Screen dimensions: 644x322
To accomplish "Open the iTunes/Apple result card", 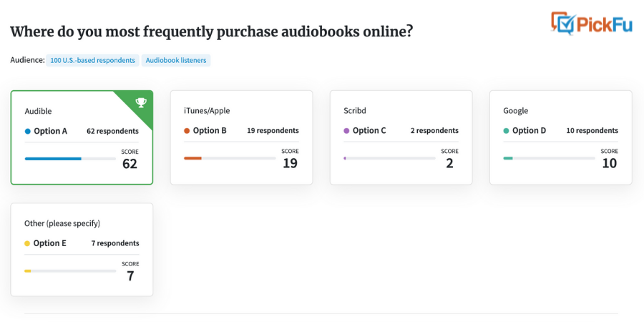I will point(242,137).
